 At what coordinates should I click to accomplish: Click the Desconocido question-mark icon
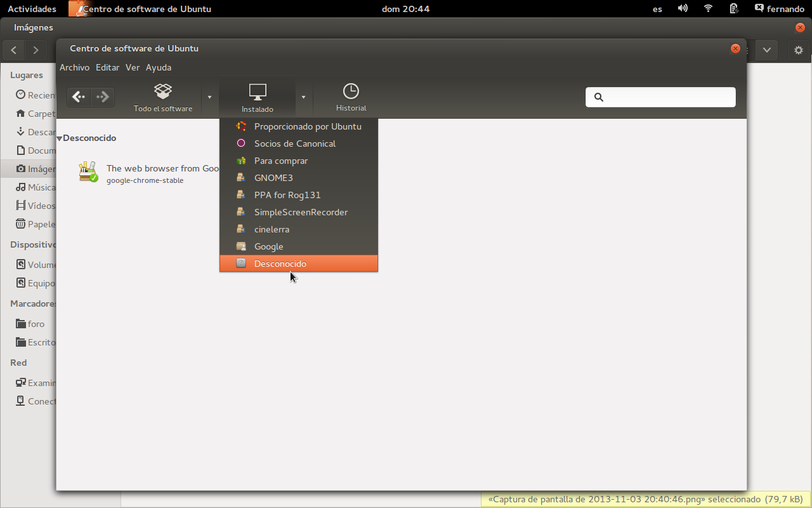coord(241,263)
